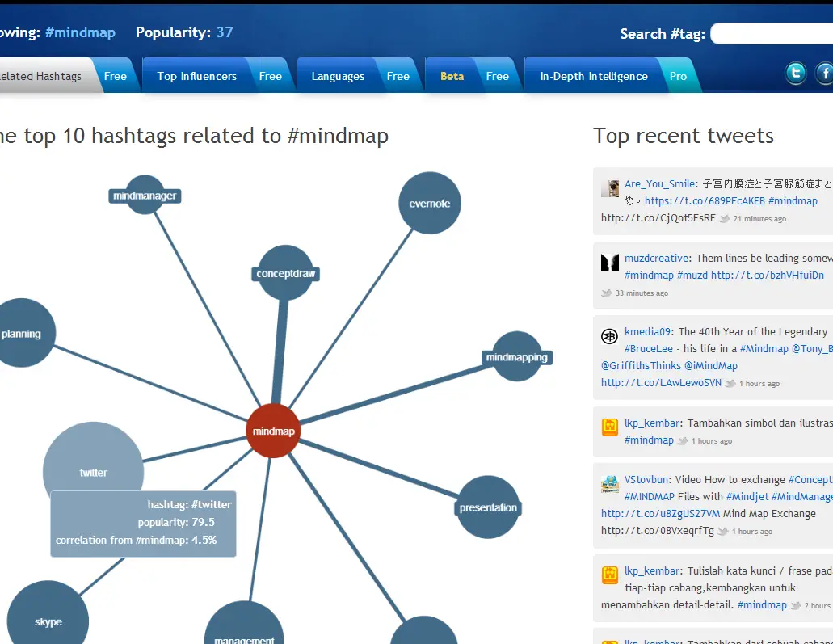Open the t.co/bzhVHfuiDn link

[x=767, y=276]
